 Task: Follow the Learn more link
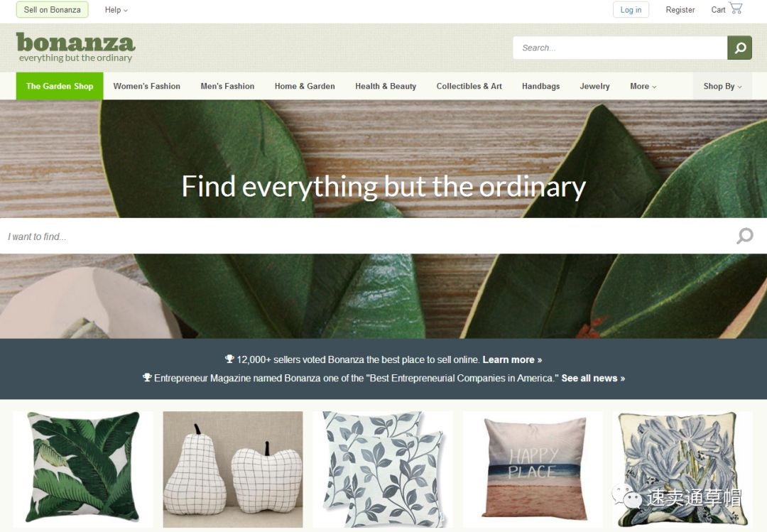(x=512, y=359)
